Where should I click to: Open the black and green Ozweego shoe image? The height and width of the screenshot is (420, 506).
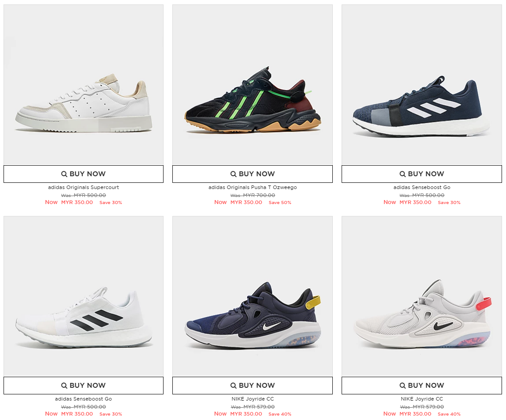point(252,84)
